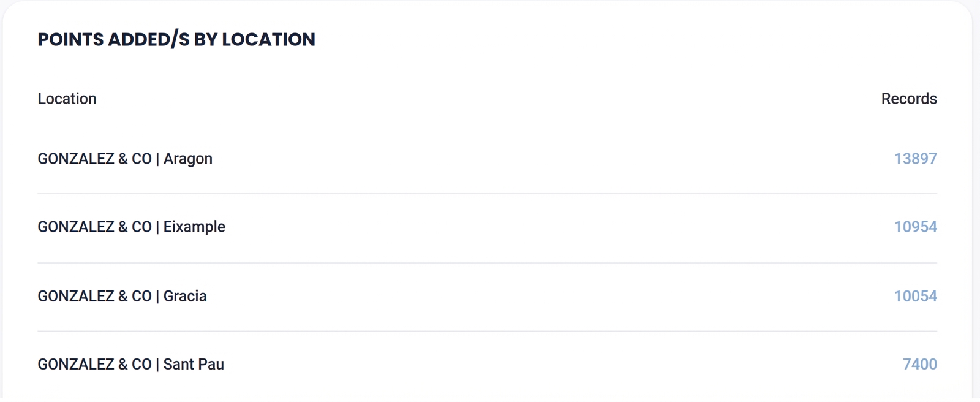Click the 10954 records count for Eixample
The image size is (980, 402).
pyautogui.click(x=915, y=227)
